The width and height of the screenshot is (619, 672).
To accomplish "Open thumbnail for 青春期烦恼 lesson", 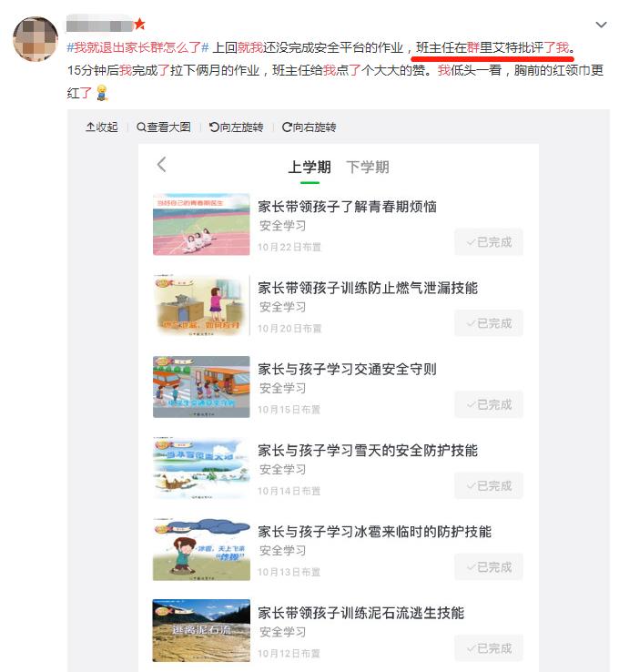I will click(x=201, y=225).
